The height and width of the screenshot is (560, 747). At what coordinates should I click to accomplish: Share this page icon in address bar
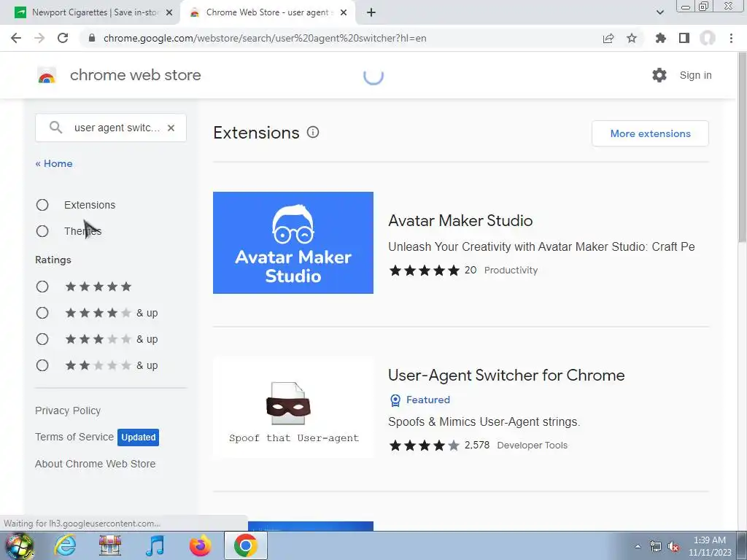pos(608,38)
